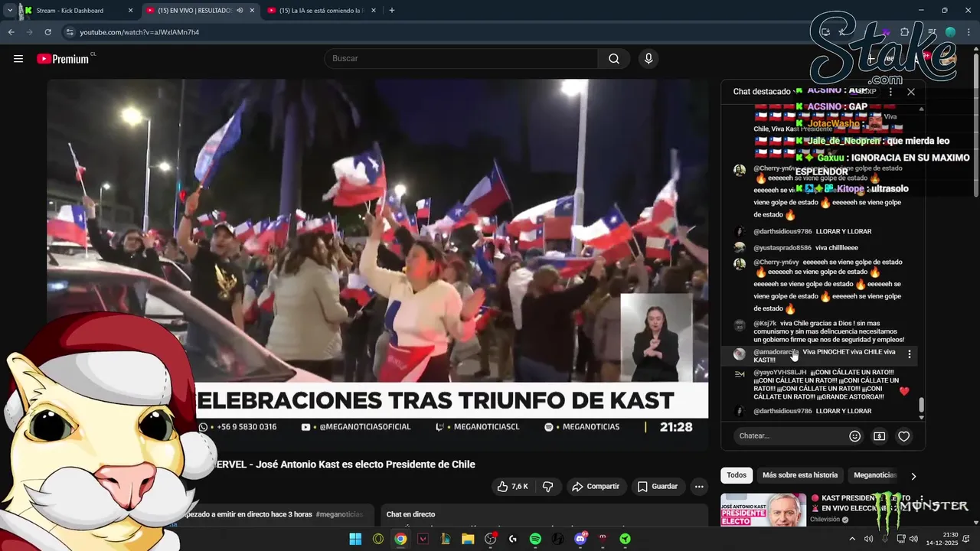Open the tab search dropdown arrow
Image resolution: width=980 pixels, height=551 pixels.
[10, 11]
